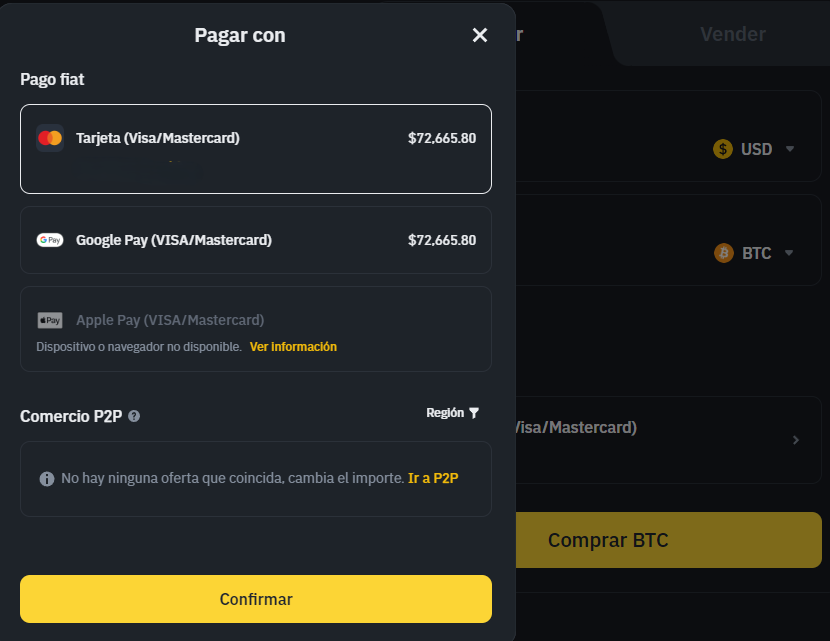Expand the USD currency dropdown arrow
Image resolution: width=830 pixels, height=641 pixels.
(789, 149)
